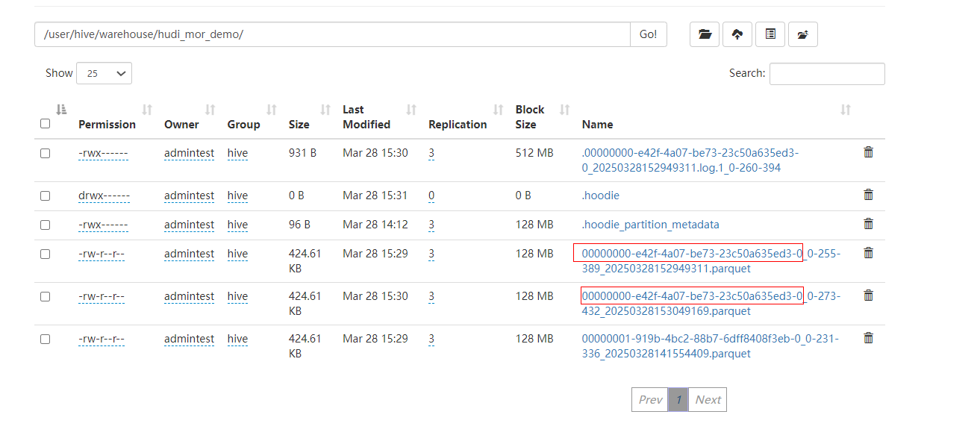Click the list-style cut and paste icon
Image resolution: width=980 pixels, height=441 pixels.
[x=770, y=34]
